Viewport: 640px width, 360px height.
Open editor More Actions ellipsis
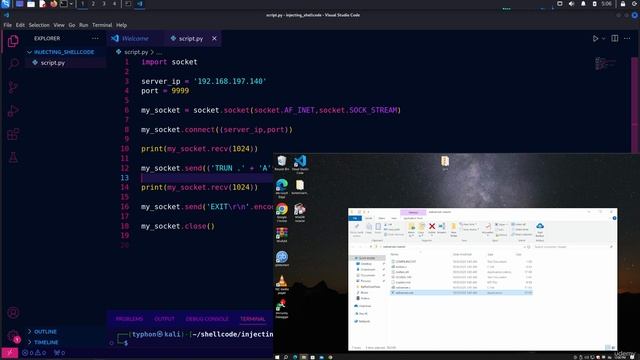(627, 38)
